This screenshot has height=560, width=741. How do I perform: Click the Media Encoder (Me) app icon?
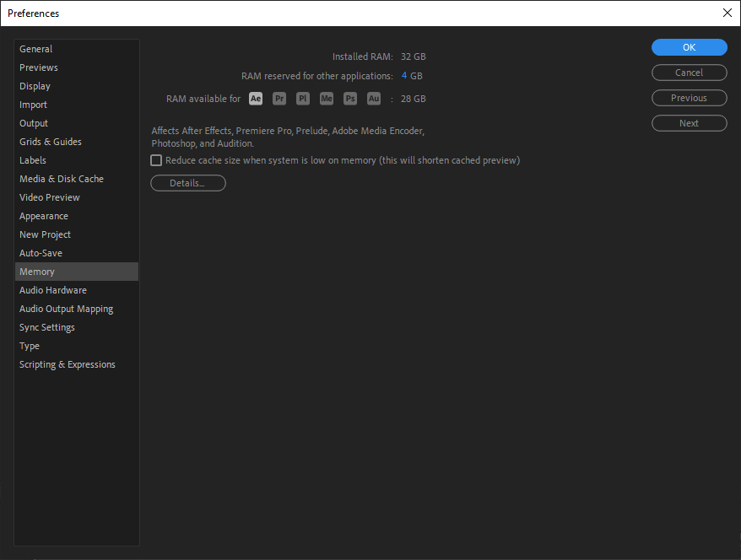point(327,98)
